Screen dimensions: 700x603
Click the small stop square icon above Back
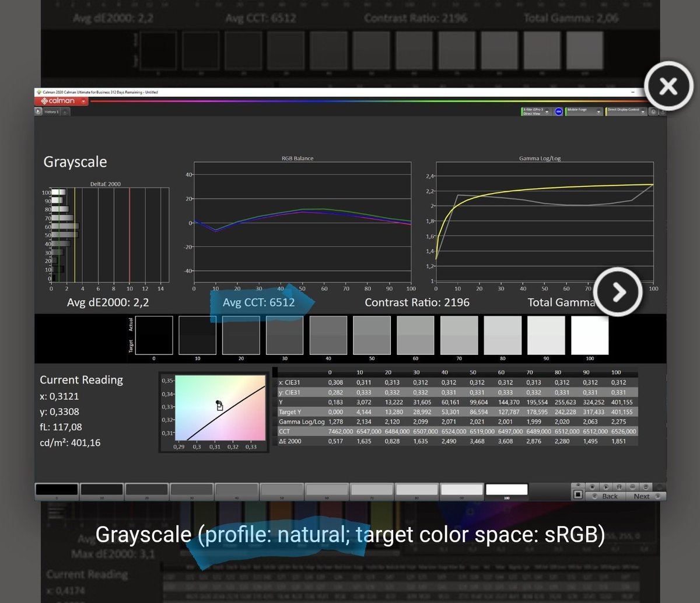591,486
